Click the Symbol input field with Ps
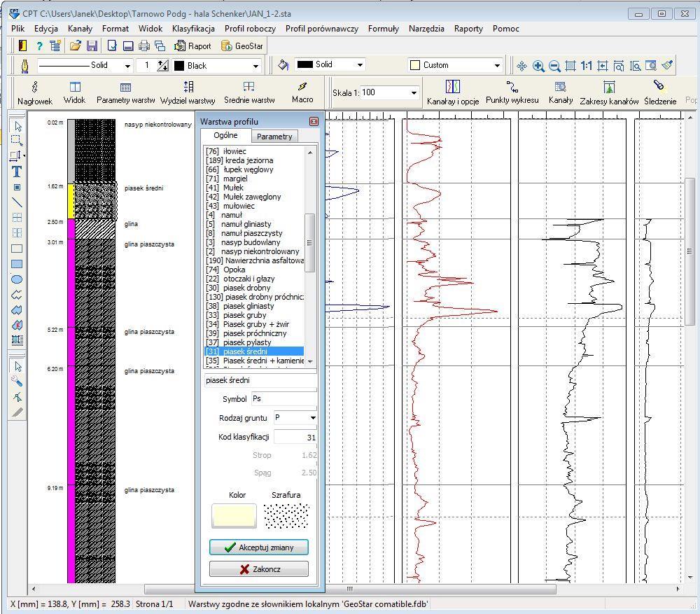 pos(284,399)
